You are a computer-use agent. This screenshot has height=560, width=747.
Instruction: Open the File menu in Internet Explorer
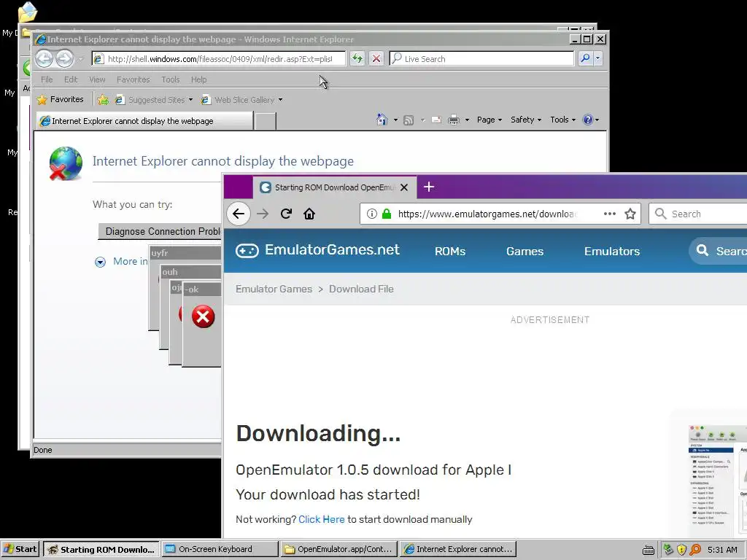[47, 79]
